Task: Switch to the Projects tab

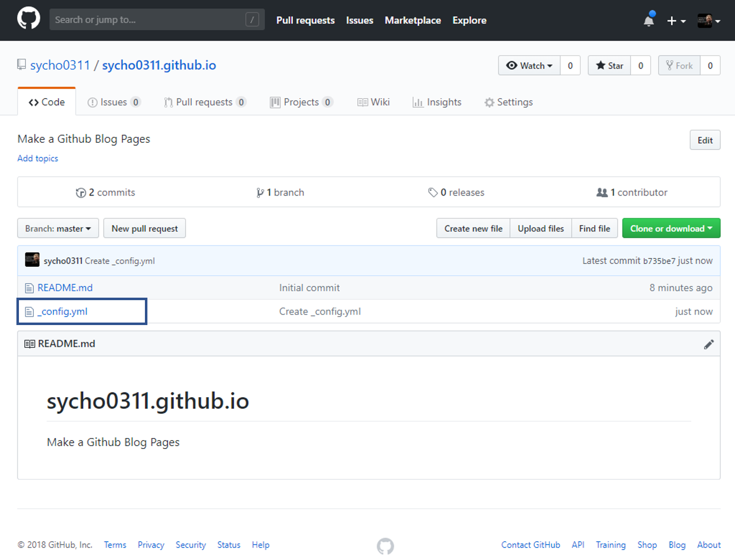Action: click(x=301, y=102)
